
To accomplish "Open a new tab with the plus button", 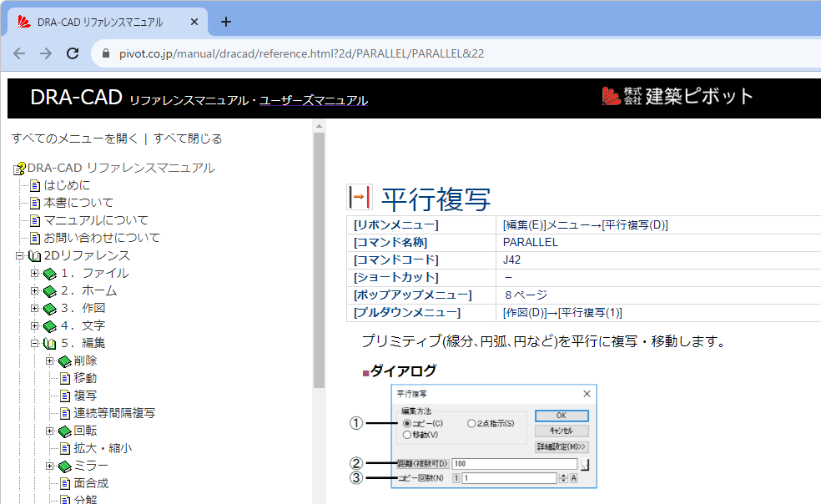I will tap(225, 22).
